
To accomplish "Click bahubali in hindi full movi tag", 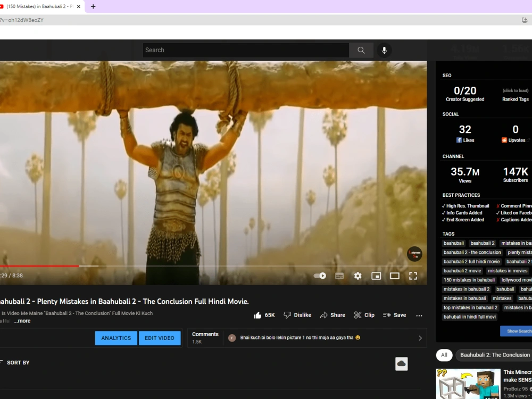I will pos(470,317).
